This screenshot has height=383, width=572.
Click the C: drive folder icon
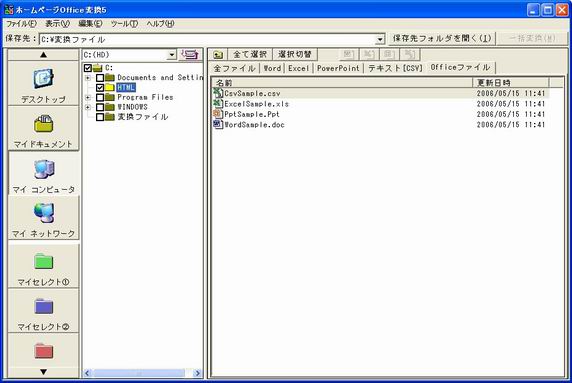(98, 68)
